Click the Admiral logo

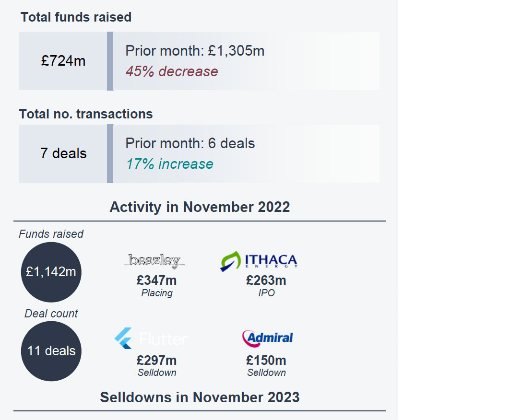click(x=267, y=338)
